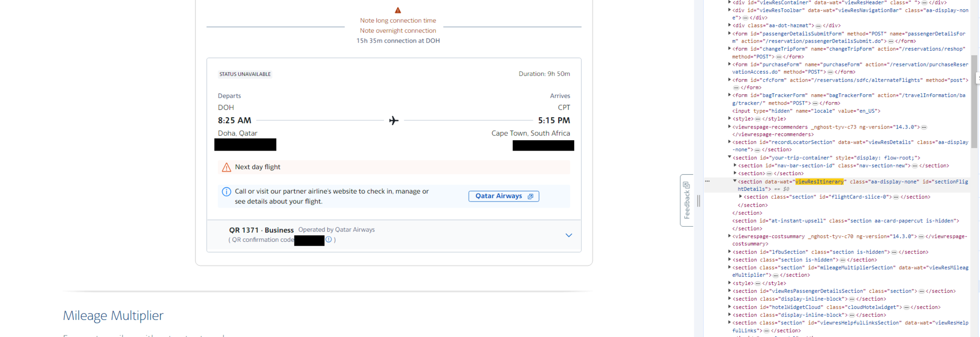Viewport: 980px width, 337px height.
Task: Click the blue info icon beside partner message
Action: coord(226,192)
